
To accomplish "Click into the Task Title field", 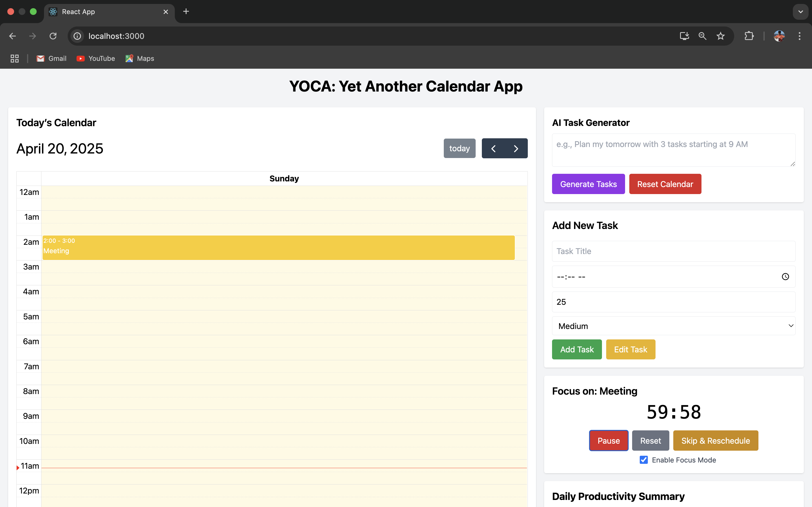I will tap(673, 251).
